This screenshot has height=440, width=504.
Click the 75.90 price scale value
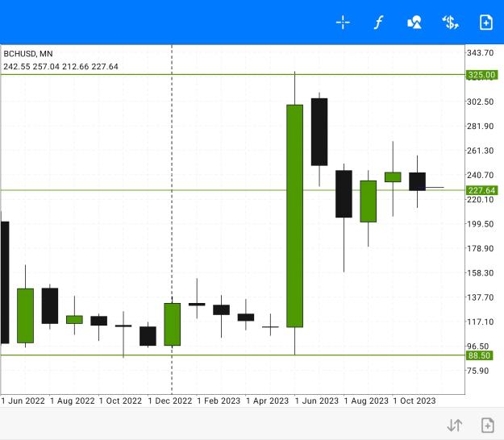coord(477,371)
